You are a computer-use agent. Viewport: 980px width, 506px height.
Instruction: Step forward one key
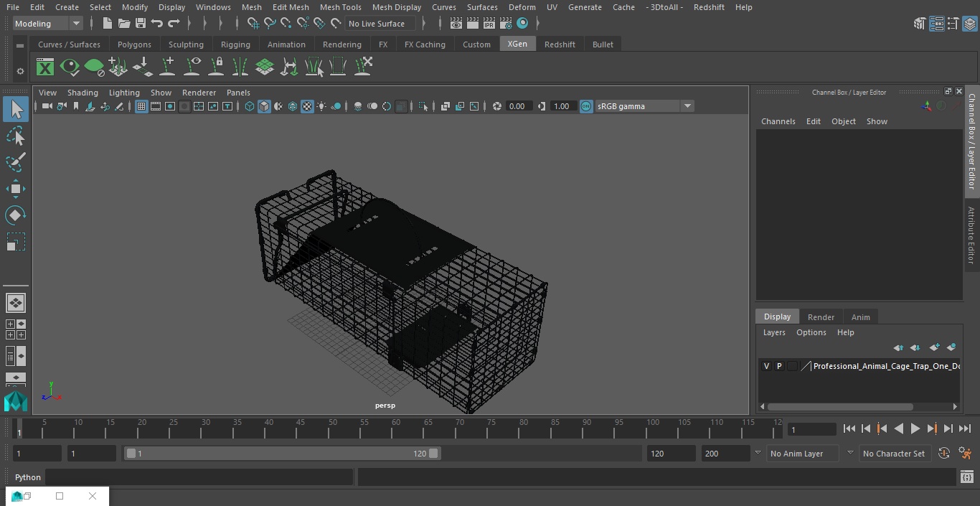(x=931, y=428)
